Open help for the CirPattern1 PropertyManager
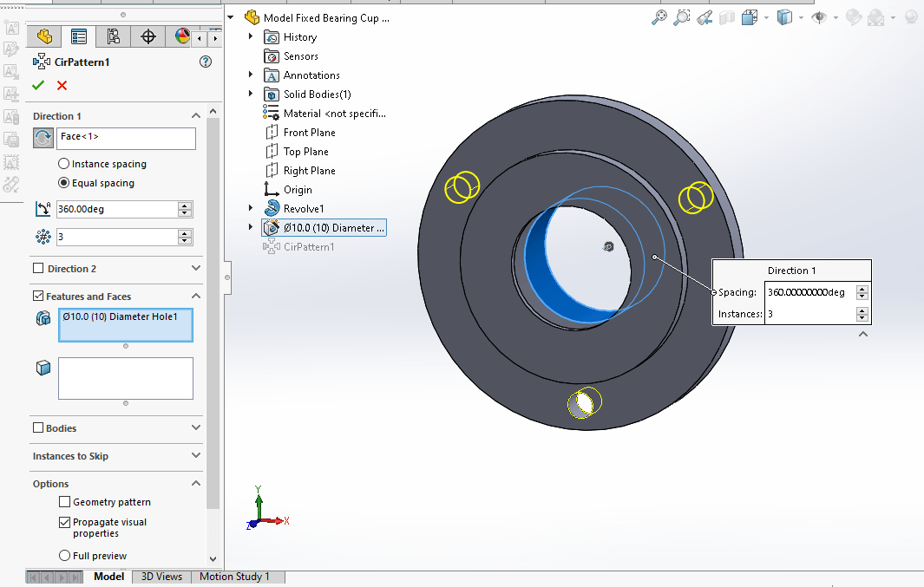The width and height of the screenshot is (924, 587). 206,62
